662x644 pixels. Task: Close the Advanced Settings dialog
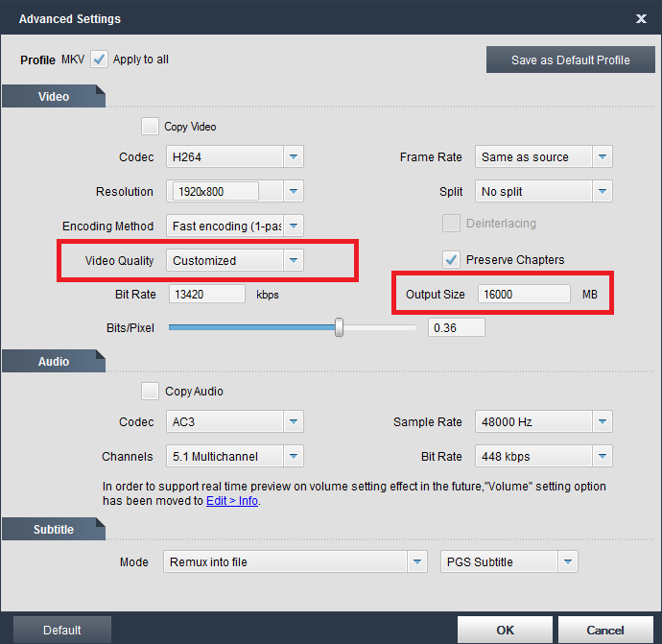(641, 18)
